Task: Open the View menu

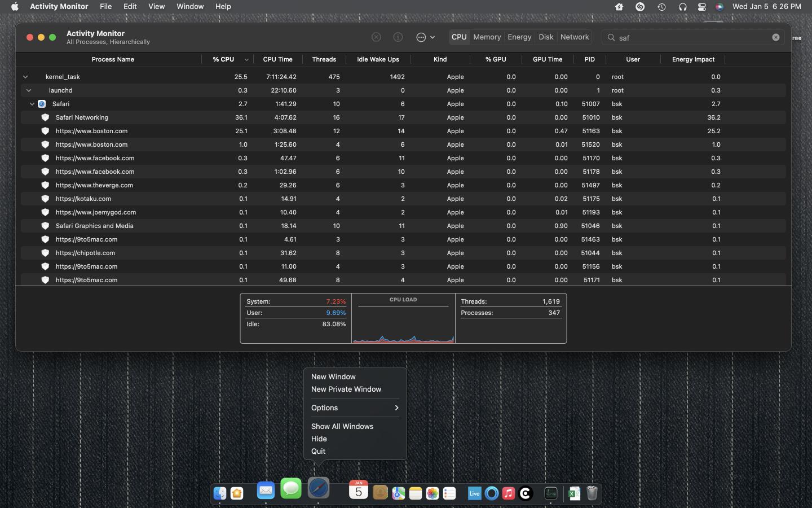Action: click(156, 7)
